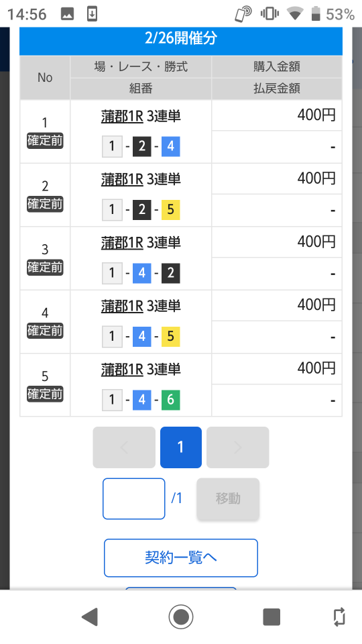Click the 契約一覧へ button
This screenshot has width=362, height=644.
point(180,557)
